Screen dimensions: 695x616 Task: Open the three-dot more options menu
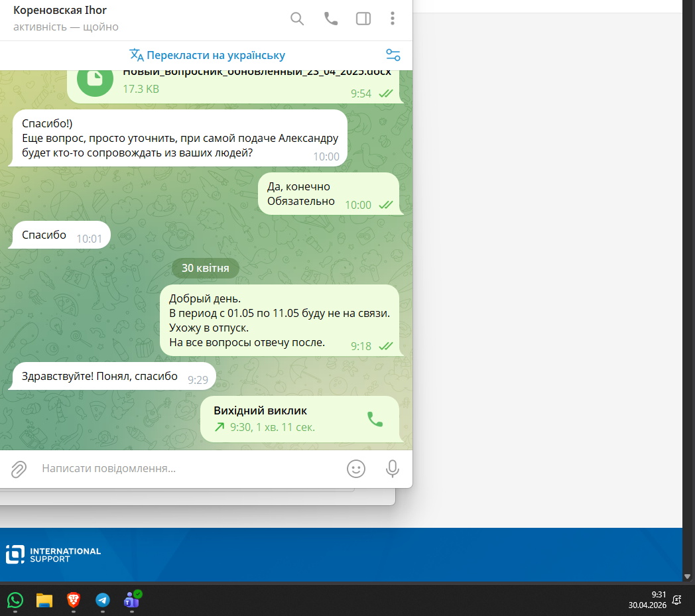click(x=393, y=18)
